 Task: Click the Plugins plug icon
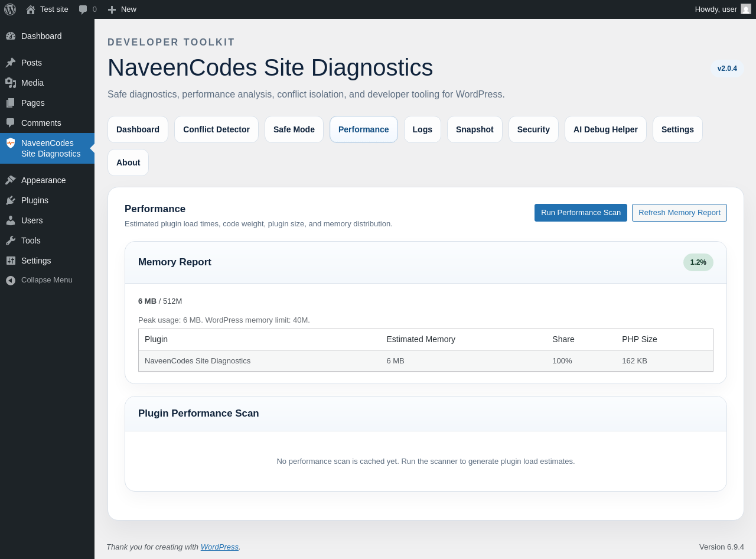pyautogui.click(x=11, y=200)
